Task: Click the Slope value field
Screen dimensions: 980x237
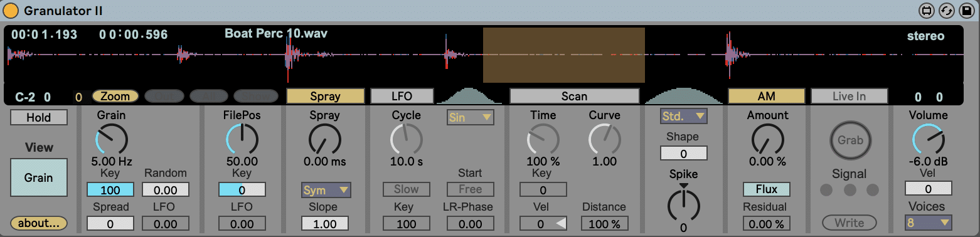Action: point(325,223)
